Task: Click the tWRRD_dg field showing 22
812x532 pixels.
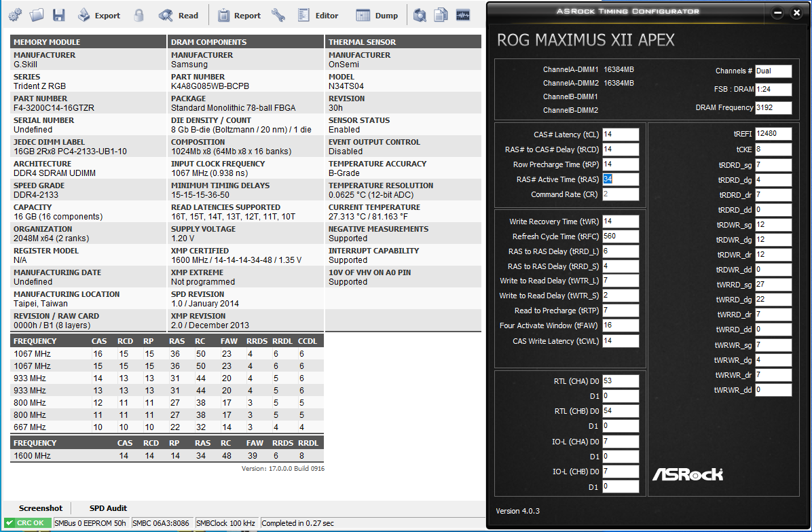Action: click(x=773, y=300)
